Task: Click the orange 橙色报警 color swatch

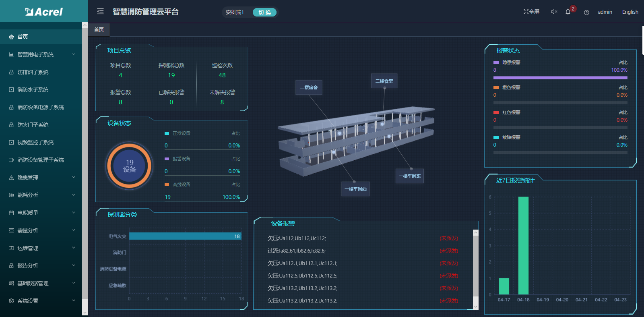Action: coord(496,87)
